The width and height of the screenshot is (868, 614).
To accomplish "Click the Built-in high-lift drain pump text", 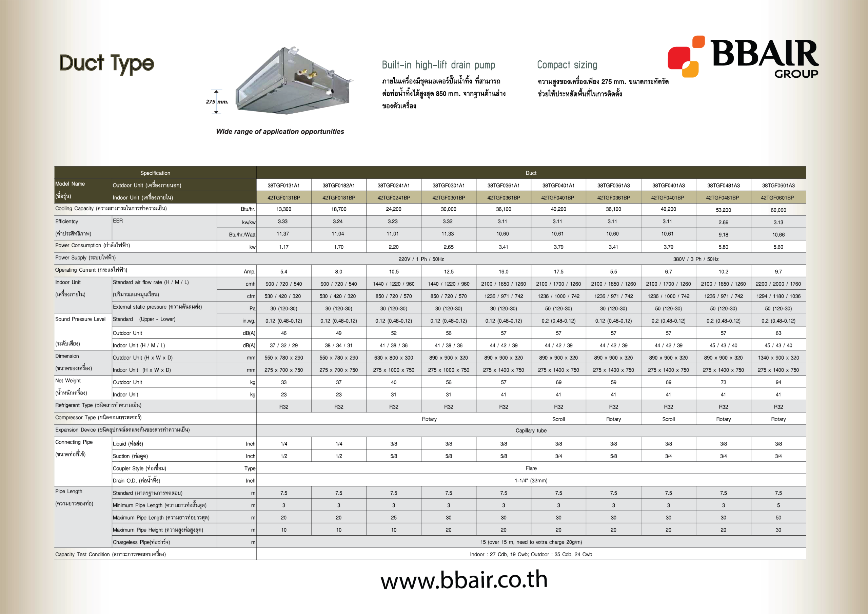I will (x=438, y=65).
